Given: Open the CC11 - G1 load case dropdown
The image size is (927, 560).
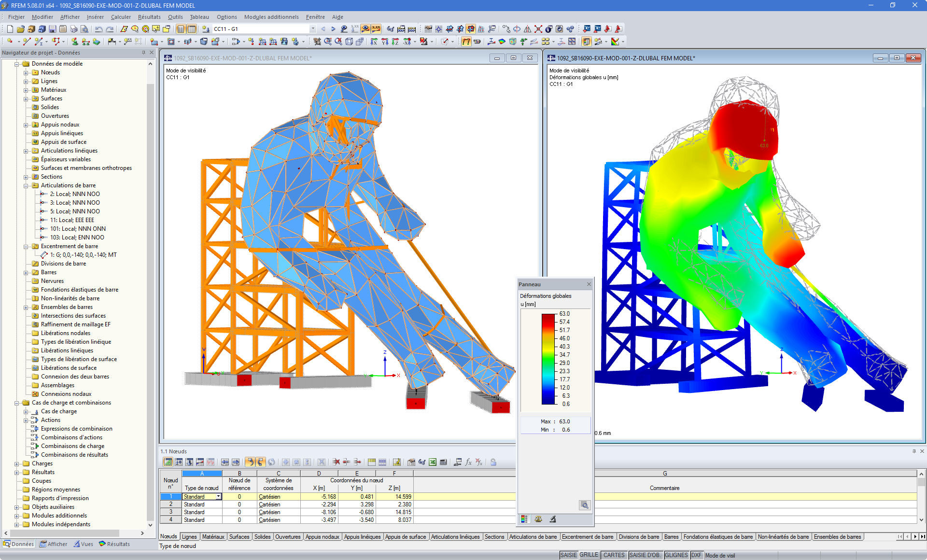Looking at the screenshot, I should (313, 28).
